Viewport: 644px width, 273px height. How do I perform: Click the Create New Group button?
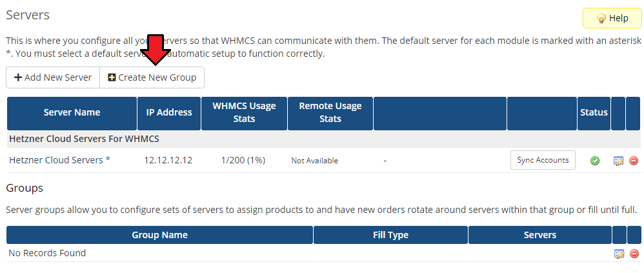tap(152, 77)
